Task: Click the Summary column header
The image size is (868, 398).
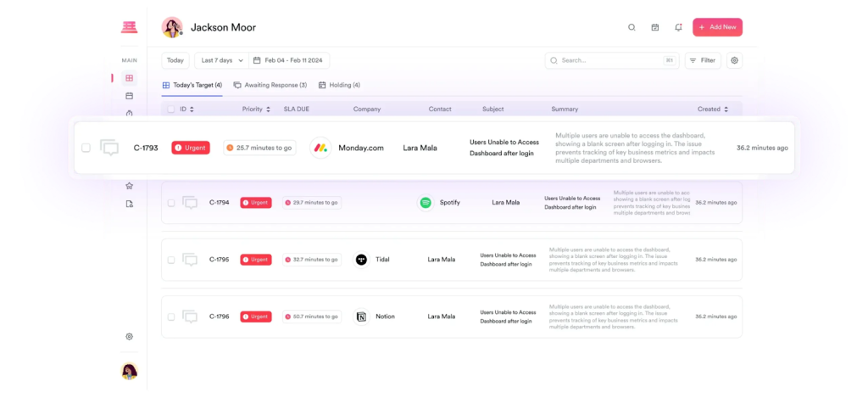Action: [565, 109]
